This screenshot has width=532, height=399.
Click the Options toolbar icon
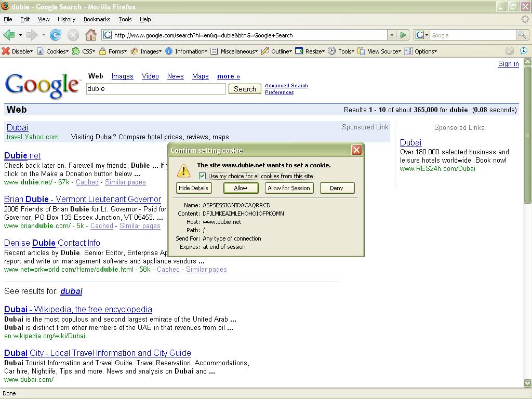(408, 51)
